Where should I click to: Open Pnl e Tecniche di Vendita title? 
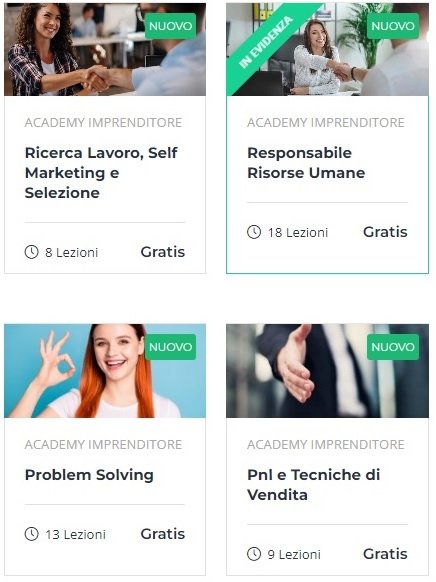(314, 485)
